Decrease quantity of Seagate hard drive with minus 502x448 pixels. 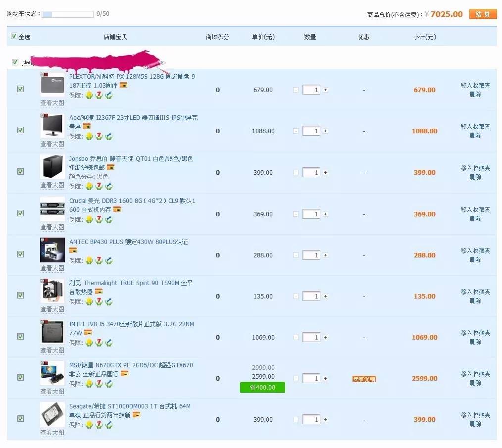(296, 419)
